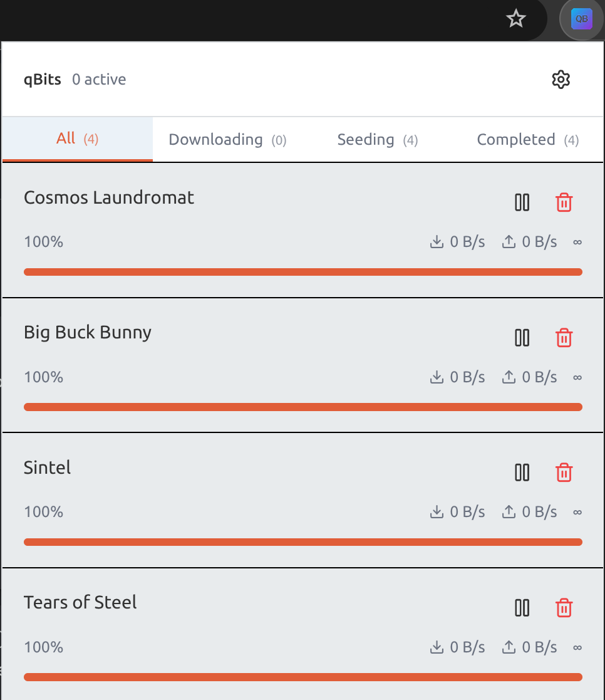The image size is (605, 700).
Task: Delete the Tears of Steel torrent
Action: tap(563, 608)
